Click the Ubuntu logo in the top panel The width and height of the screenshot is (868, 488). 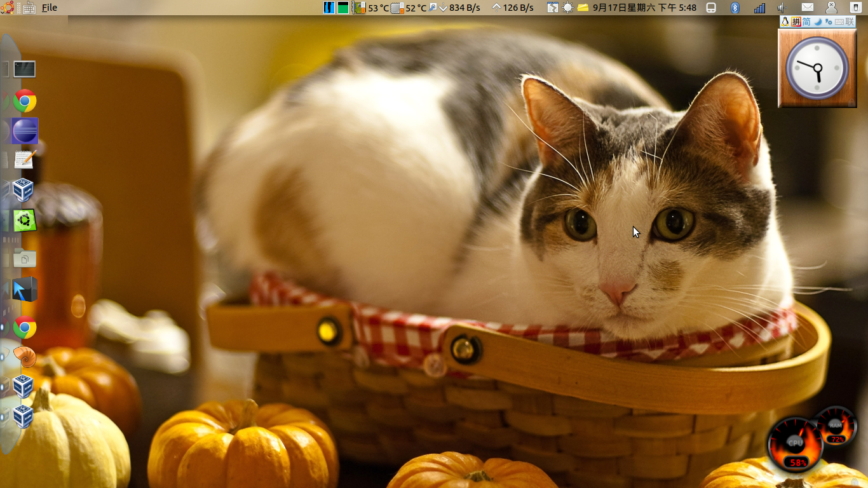(x=7, y=8)
